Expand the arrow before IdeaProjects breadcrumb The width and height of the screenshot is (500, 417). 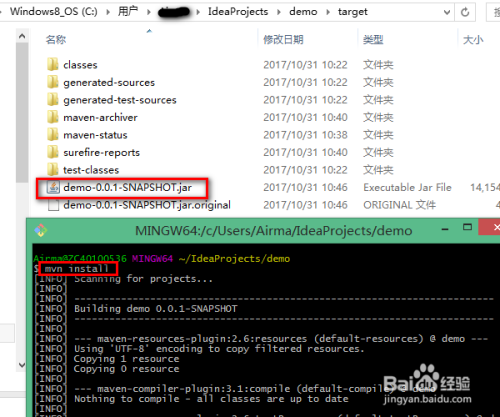pos(198,12)
